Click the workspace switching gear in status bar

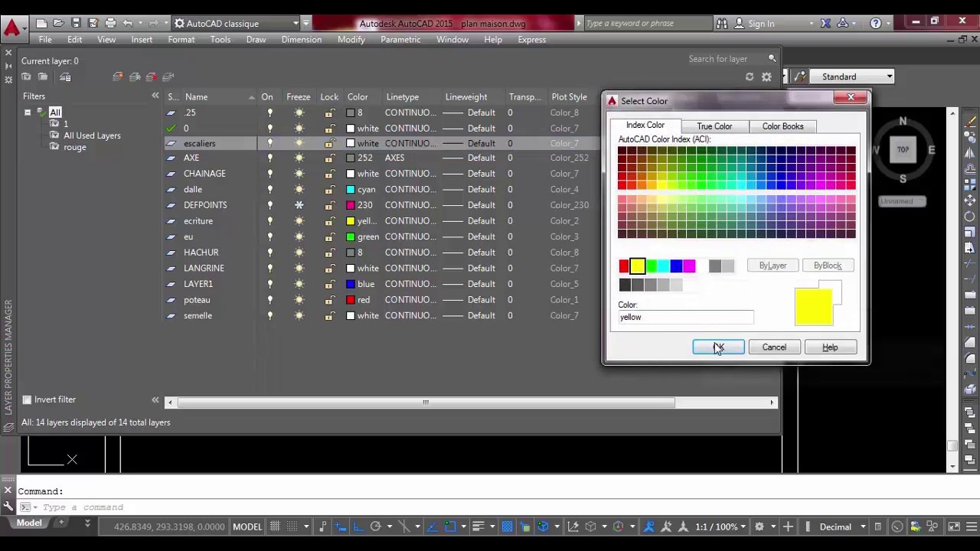click(759, 527)
